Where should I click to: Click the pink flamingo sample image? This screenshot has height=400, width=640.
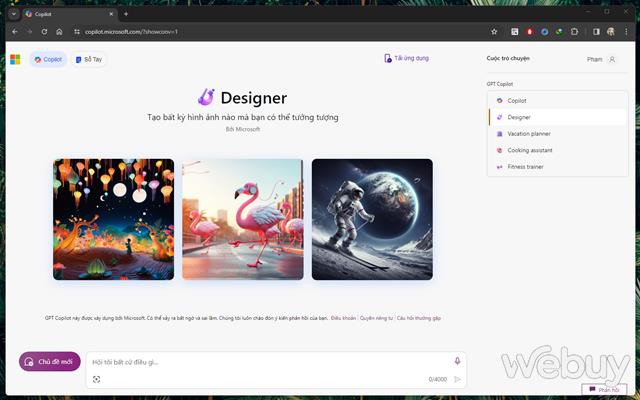point(243,219)
